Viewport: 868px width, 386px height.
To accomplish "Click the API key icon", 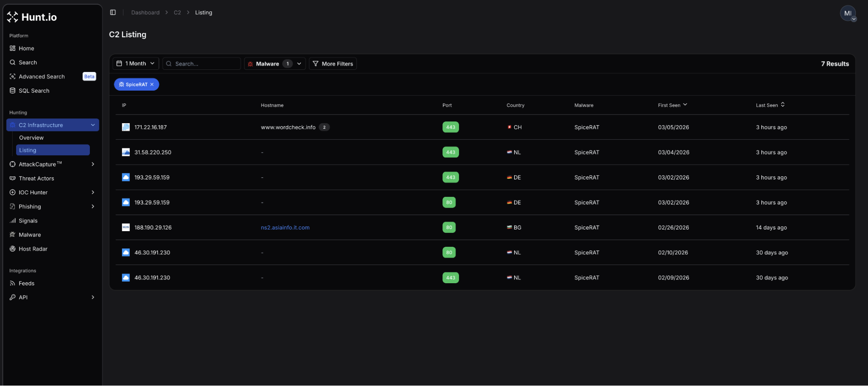I will pyautogui.click(x=13, y=298).
